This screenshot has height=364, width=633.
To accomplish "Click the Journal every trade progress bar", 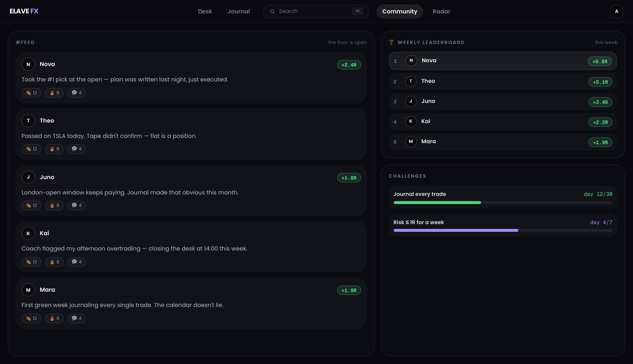I will click(503, 203).
